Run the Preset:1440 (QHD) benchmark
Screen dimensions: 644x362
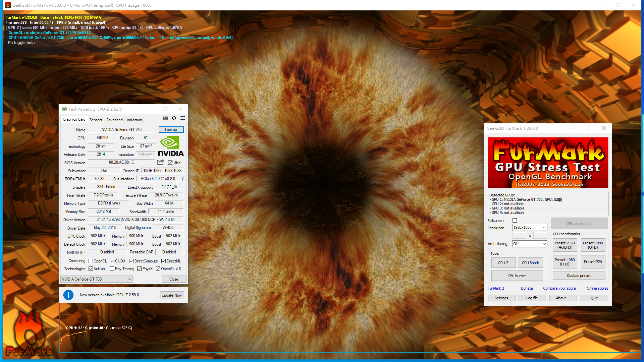pos(593,245)
